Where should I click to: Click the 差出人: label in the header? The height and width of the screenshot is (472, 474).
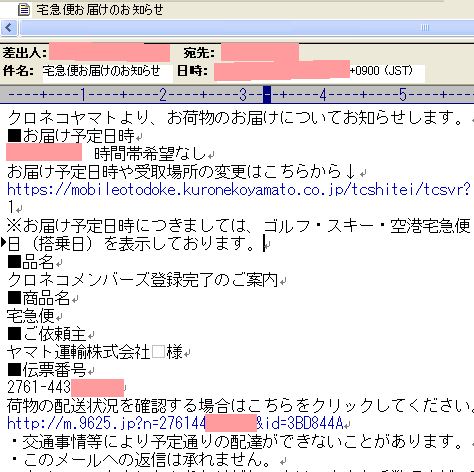coord(25,53)
